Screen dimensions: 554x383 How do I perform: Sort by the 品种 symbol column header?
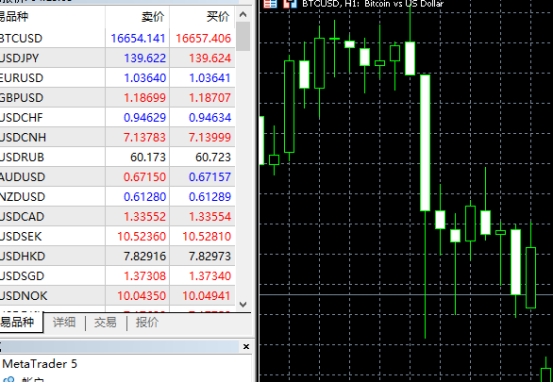[x=52, y=16]
